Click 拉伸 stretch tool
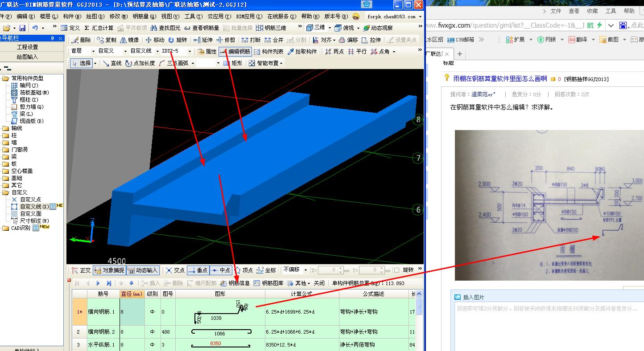The height and width of the screenshot is (351, 644). [x=371, y=40]
